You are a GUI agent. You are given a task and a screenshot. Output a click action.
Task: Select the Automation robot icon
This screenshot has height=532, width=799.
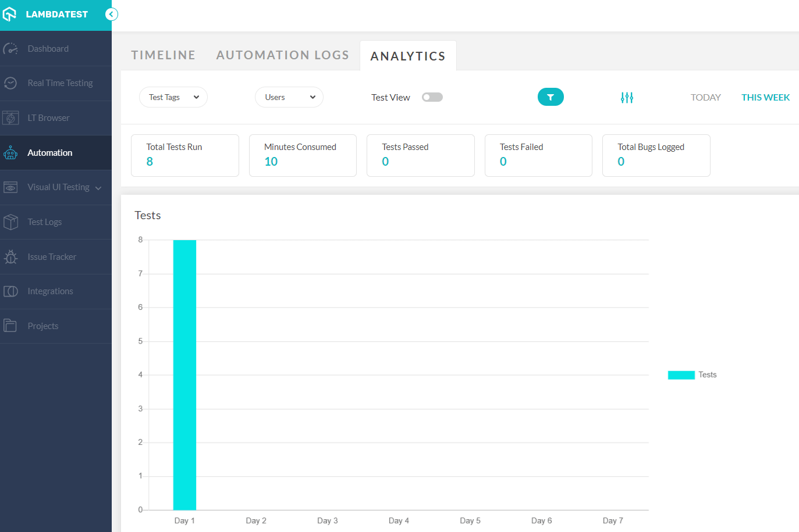tap(10, 153)
